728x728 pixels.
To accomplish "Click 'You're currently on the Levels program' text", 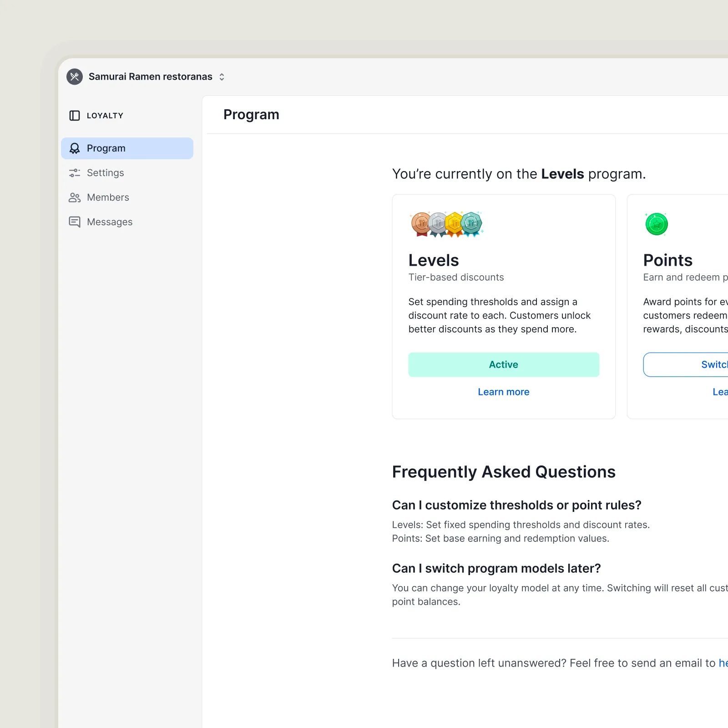I will [519, 174].
